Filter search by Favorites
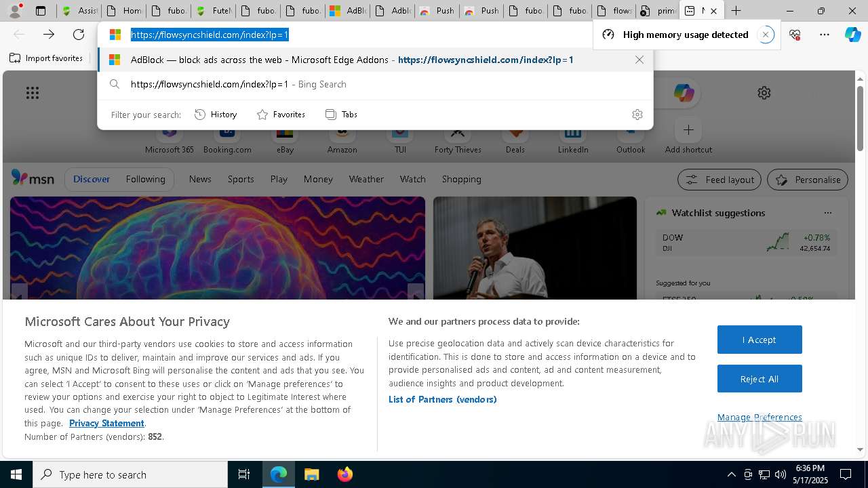 click(281, 115)
